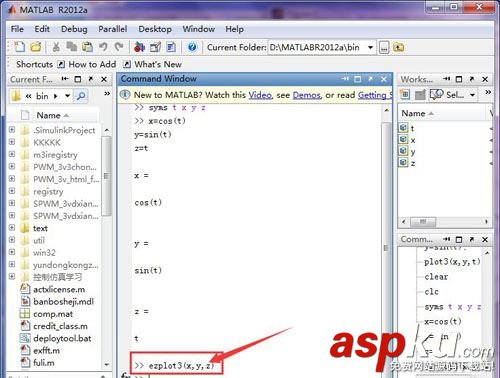Click the search icon in Current Folder panel
Image resolution: width=500 pixels, height=378 pixels.
(x=81, y=96)
